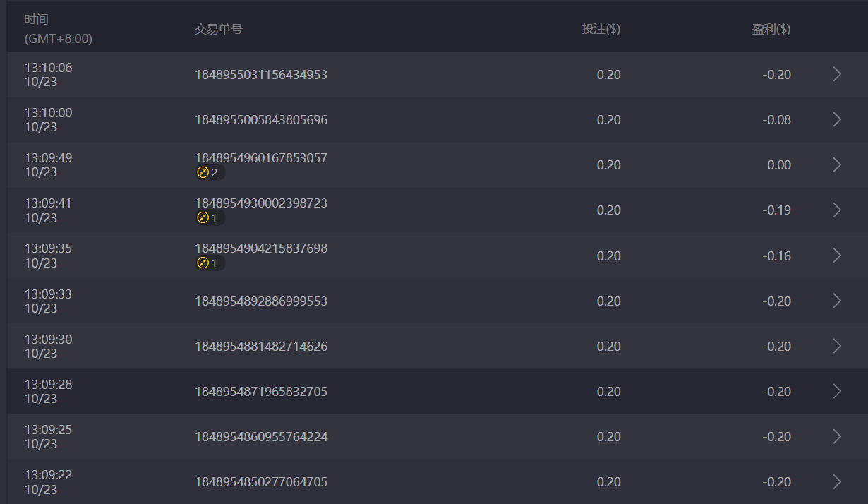868x504 pixels.
Task: Select transaction number 1848955031156434953
Action: (x=261, y=74)
